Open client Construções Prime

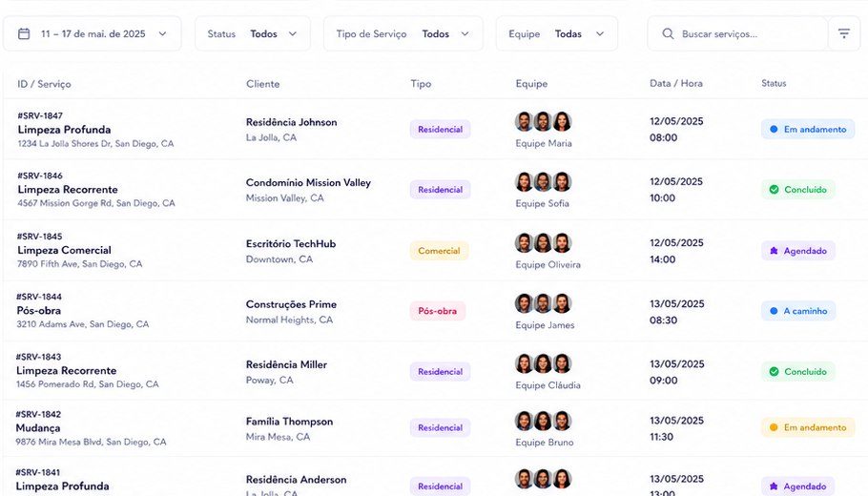coord(291,304)
